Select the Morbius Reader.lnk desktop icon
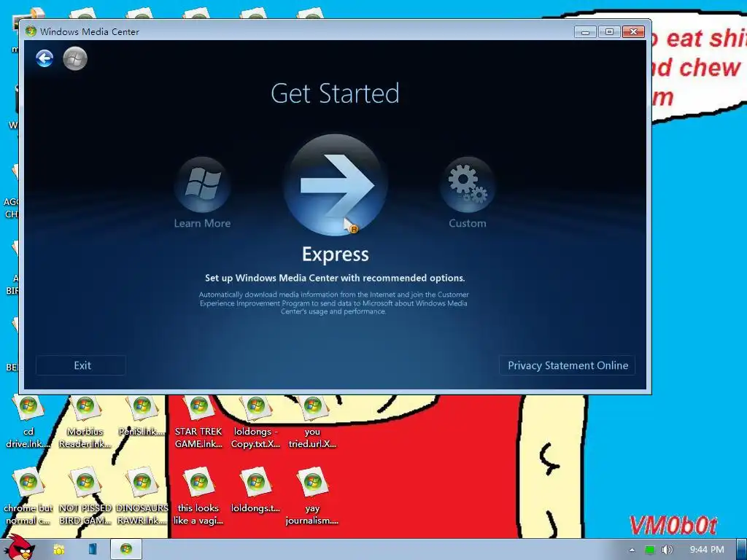747x560 pixels. click(85, 423)
